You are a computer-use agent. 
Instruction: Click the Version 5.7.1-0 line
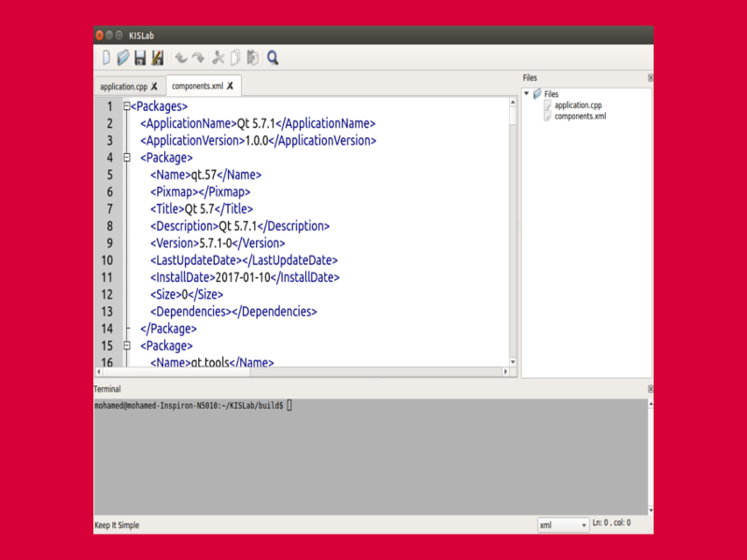coord(218,244)
